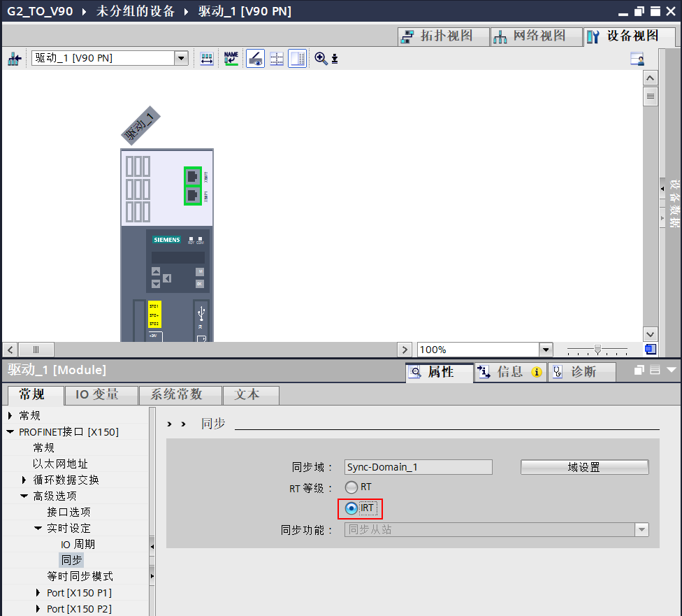Click the Sync-Domain_1 input field
The width and height of the screenshot is (682, 616).
coord(418,467)
